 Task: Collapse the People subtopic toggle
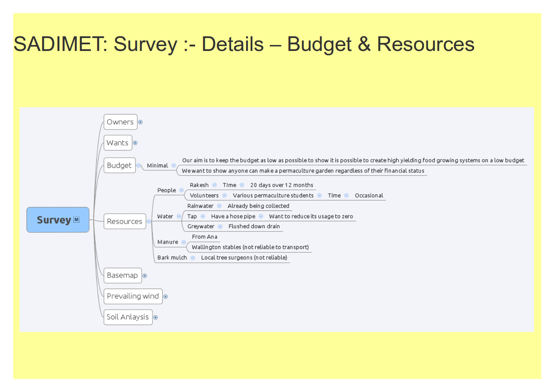click(x=182, y=190)
